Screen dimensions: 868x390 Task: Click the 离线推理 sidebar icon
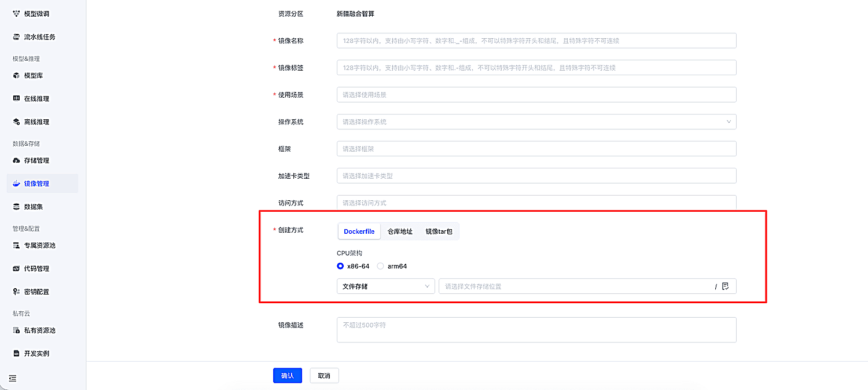[16, 122]
